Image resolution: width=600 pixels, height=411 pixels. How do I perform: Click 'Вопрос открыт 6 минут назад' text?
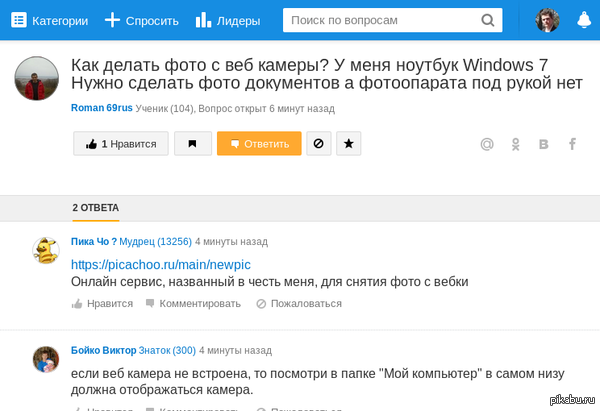(x=266, y=109)
